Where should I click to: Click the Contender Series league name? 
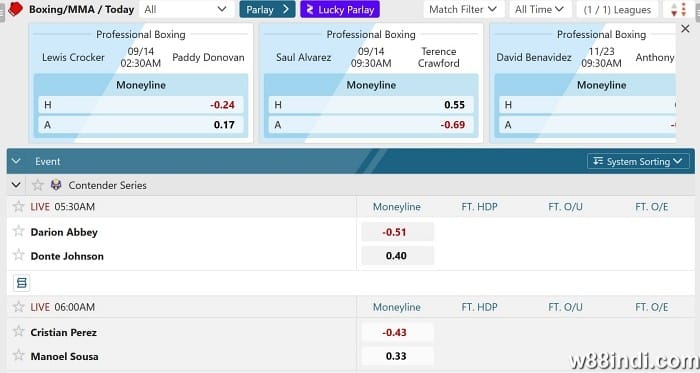pos(107,185)
